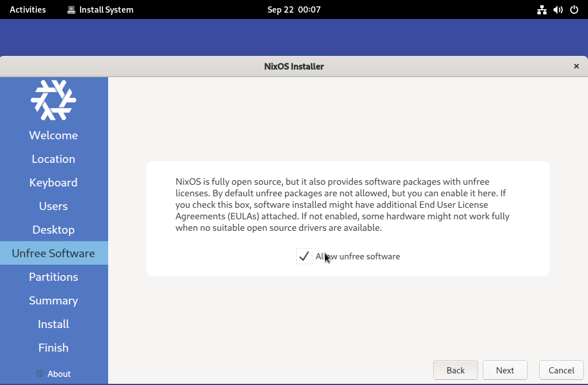Select the Keyboard step
588x385 pixels.
pyautogui.click(x=54, y=182)
